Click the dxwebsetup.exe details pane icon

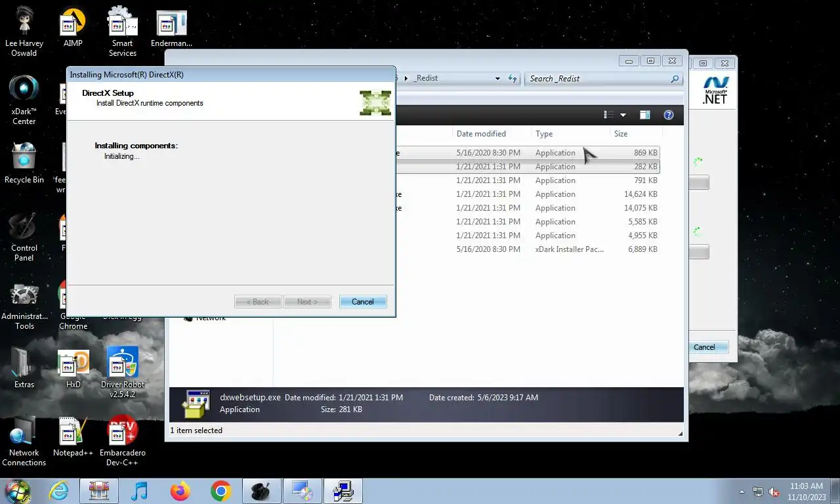pos(195,404)
